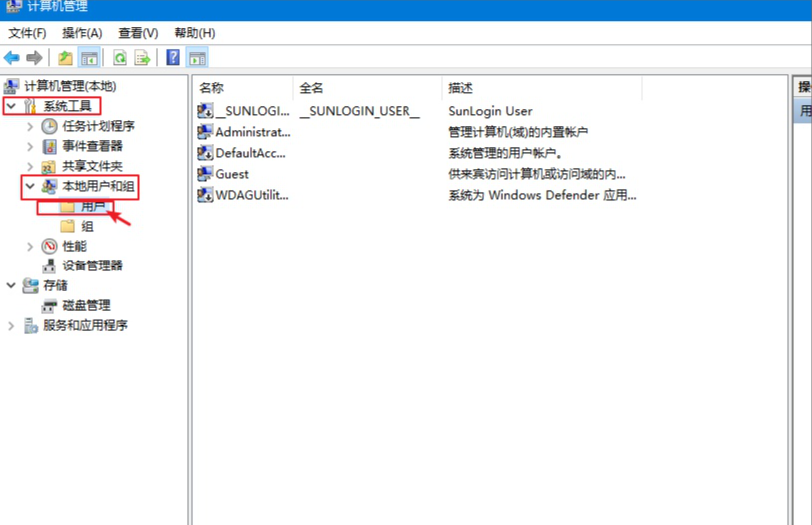Toggle the show/hide console tree icon
The image size is (812, 525).
pos(89,58)
